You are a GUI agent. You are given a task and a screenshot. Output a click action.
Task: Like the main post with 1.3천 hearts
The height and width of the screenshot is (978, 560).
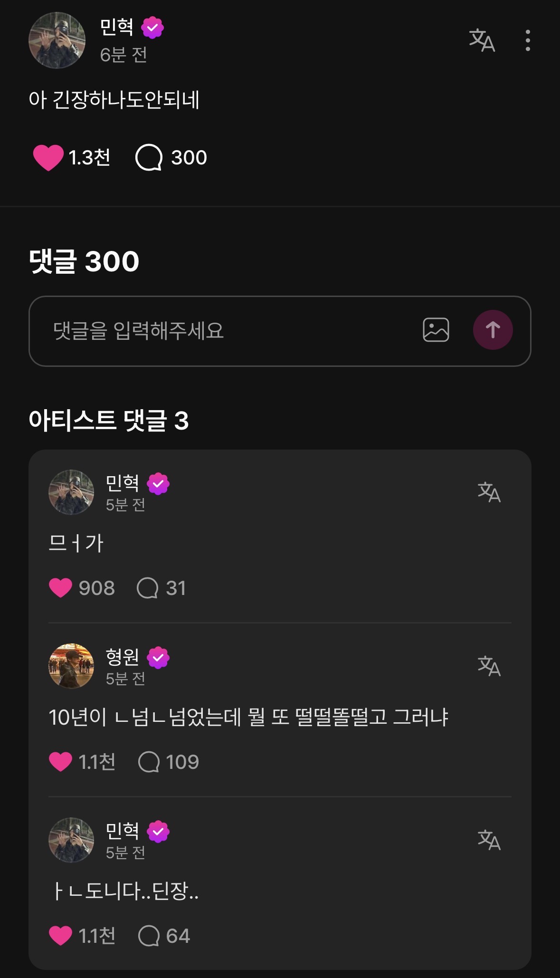(48, 157)
